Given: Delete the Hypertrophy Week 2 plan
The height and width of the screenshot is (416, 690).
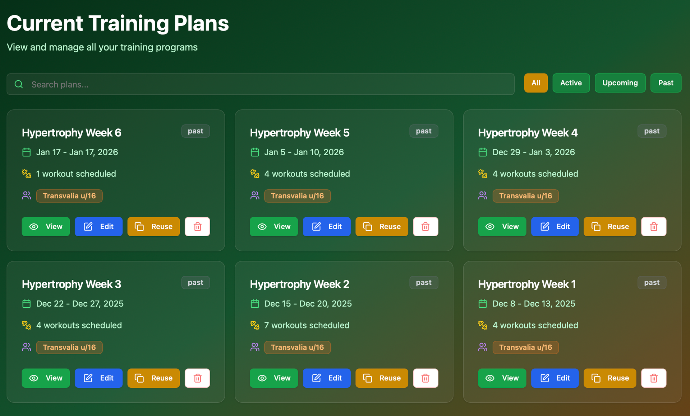Looking at the screenshot, I should pyautogui.click(x=425, y=378).
